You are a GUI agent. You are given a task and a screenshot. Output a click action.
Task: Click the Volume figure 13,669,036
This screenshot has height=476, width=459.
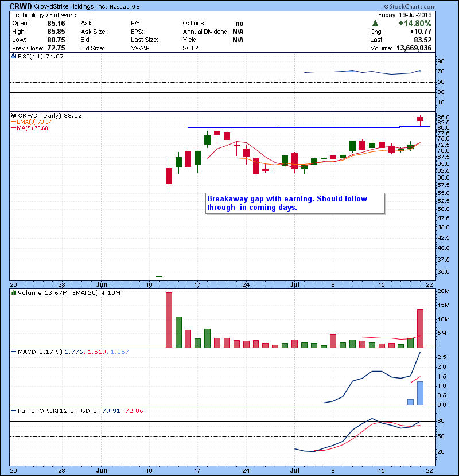[x=414, y=48]
